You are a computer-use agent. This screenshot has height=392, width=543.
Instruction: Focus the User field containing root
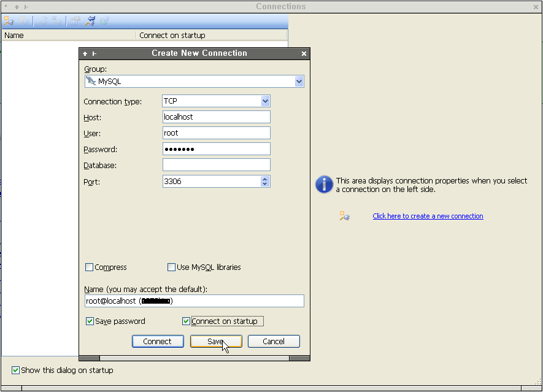217,133
